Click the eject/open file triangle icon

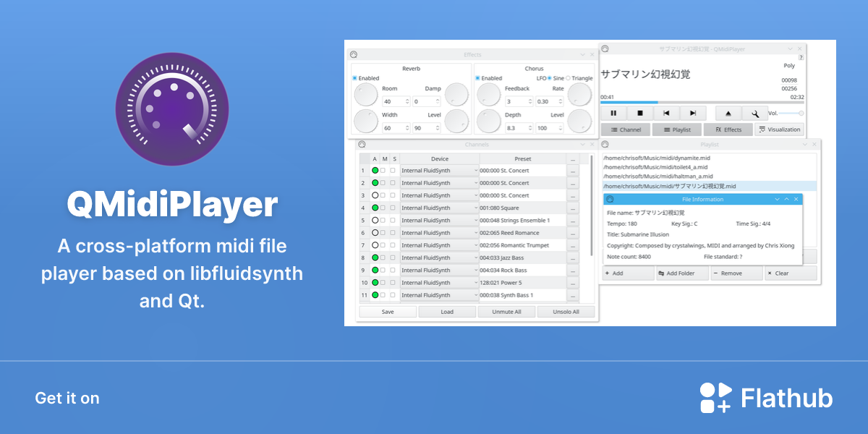pyautogui.click(x=728, y=114)
